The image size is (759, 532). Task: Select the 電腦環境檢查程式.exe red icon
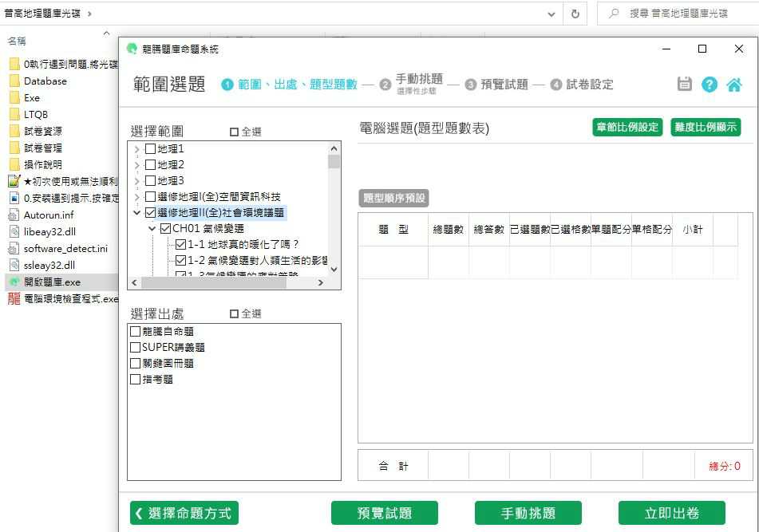(14, 299)
